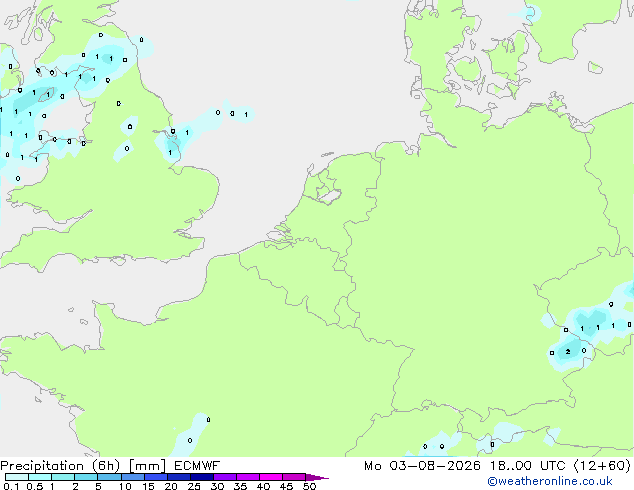
Task: Click the 1–2 mm legend color swatch
Action: (x=63, y=477)
